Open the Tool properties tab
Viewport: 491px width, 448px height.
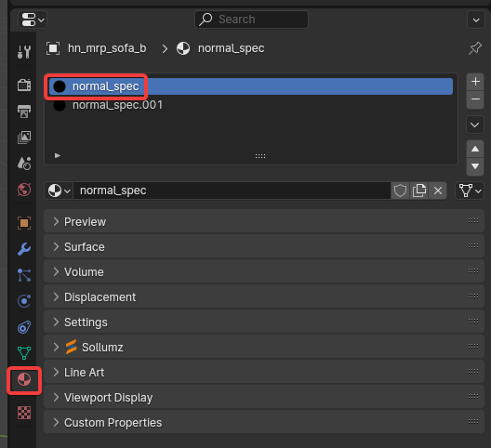click(x=24, y=52)
